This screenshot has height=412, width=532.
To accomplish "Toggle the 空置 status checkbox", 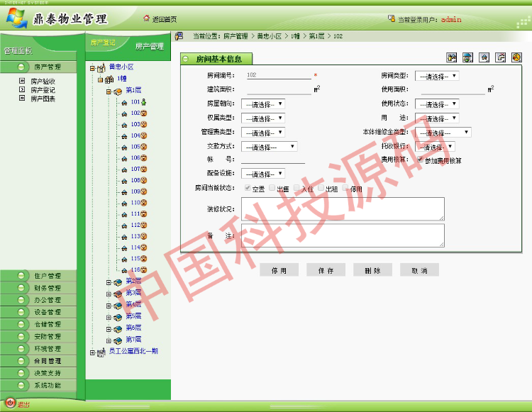I will coord(248,188).
